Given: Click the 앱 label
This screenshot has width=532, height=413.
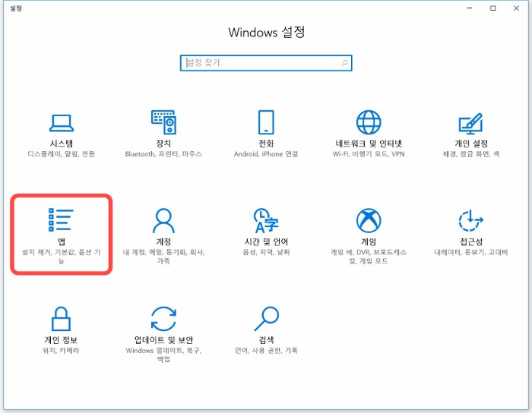Looking at the screenshot, I should click(x=62, y=241).
